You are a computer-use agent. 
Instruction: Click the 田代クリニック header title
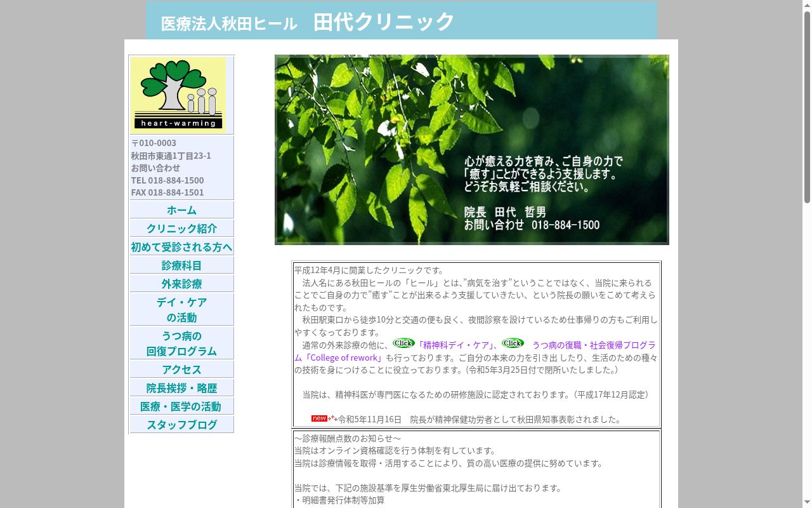(384, 22)
